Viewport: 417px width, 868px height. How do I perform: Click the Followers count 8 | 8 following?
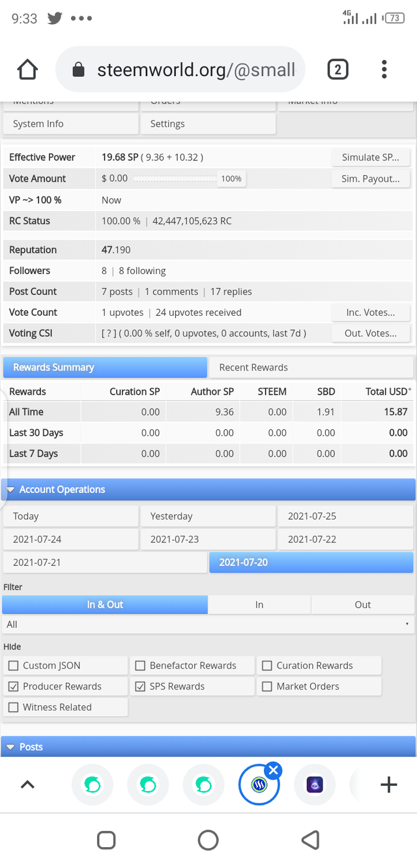click(134, 271)
